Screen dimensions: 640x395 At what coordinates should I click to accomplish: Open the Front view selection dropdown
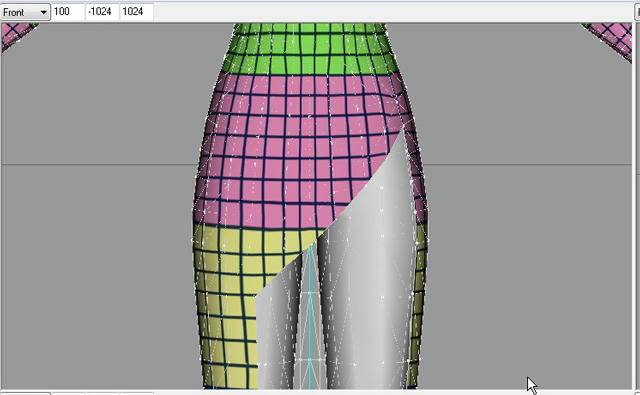point(25,12)
